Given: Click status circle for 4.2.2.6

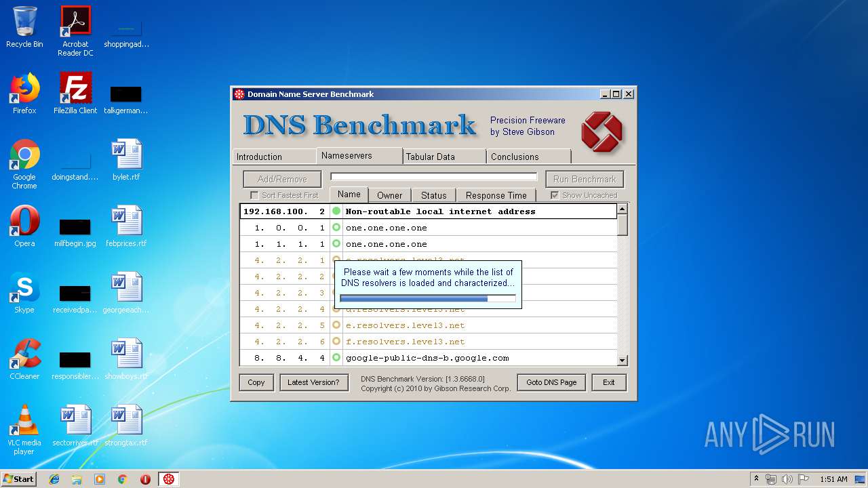Looking at the screenshot, I should [336, 342].
